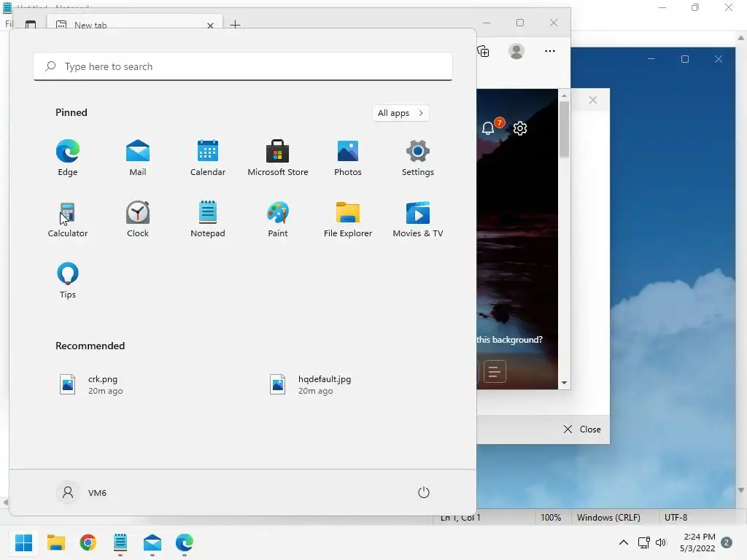Viewport: 747px width, 560px height.
Task: Launch the Mail app from Pinned
Action: click(x=138, y=157)
